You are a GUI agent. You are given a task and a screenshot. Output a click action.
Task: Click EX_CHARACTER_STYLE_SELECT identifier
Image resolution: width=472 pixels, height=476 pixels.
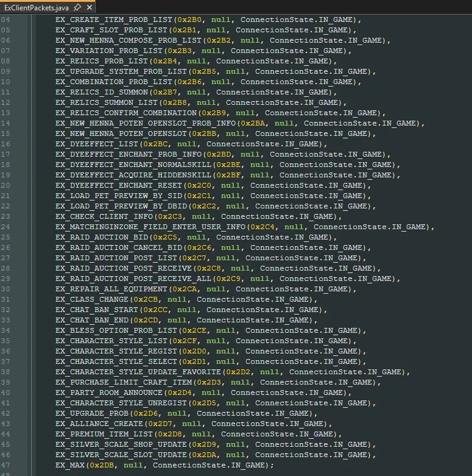(x=116, y=361)
